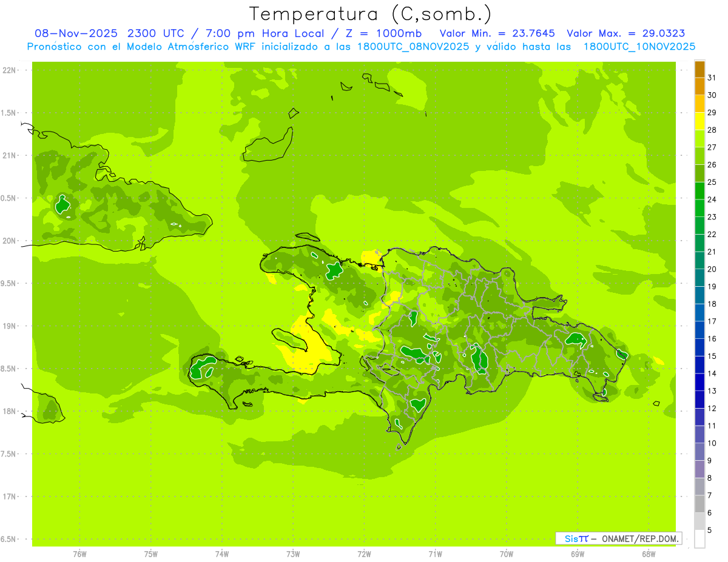Click the "73W" longitude label
This screenshot has width=728, height=562.
click(293, 554)
